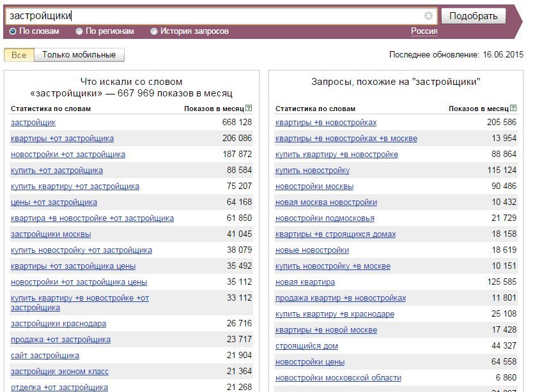Image resolution: width=535 pixels, height=392 pixels.
Task: Click the value '668 128' for застройщик
Action: point(236,122)
